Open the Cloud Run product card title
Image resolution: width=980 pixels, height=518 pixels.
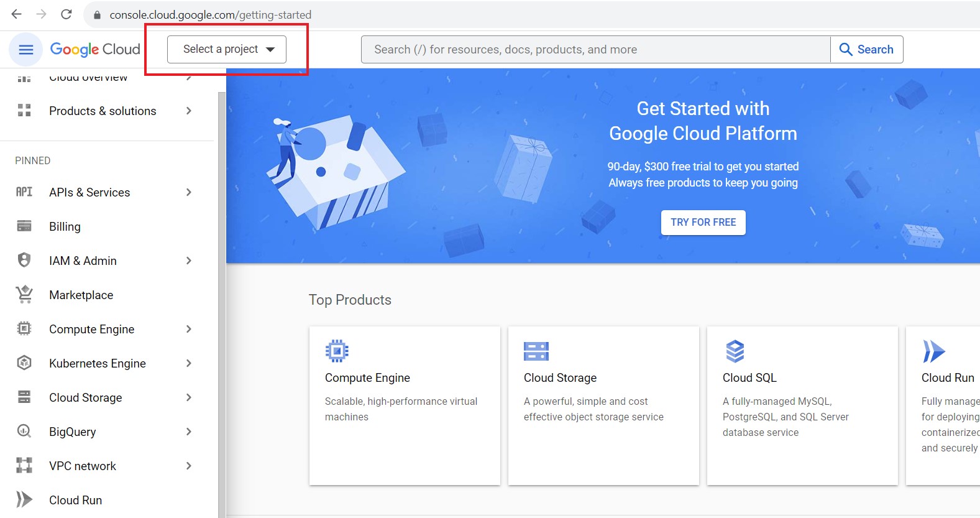[x=948, y=377]
